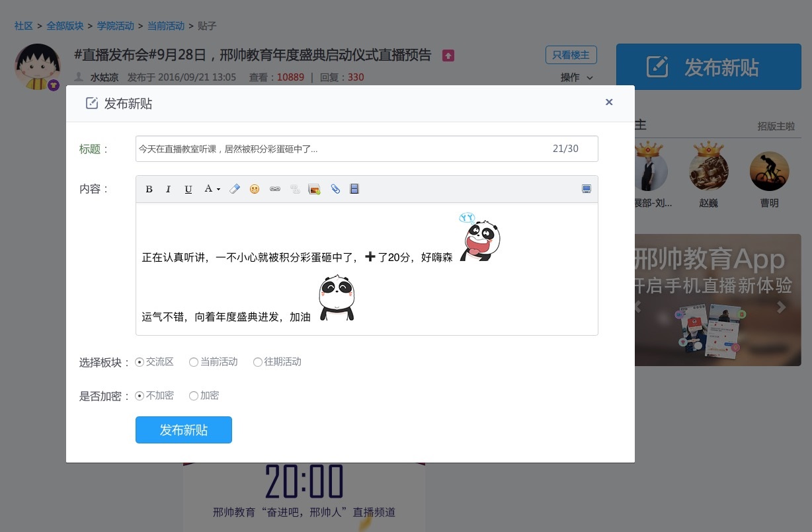Insert an image into the post
The width and height of the screenshot is (812, 532).
coord(315,189)
